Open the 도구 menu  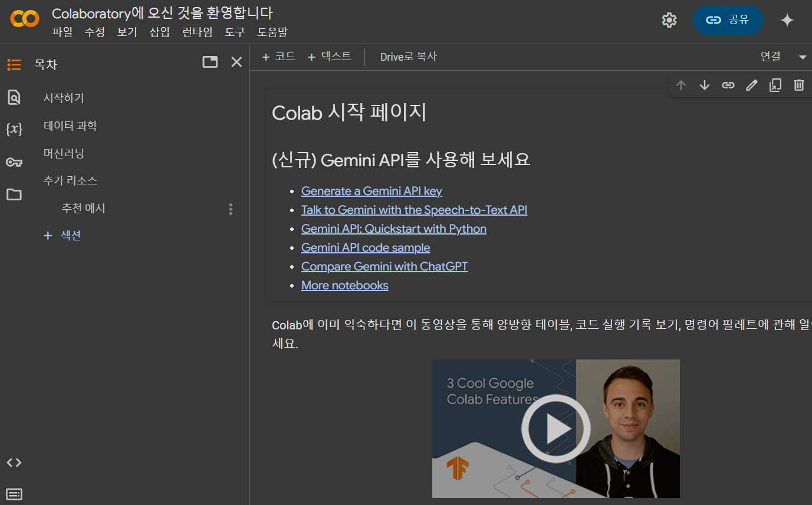click(x=235, y=32)
